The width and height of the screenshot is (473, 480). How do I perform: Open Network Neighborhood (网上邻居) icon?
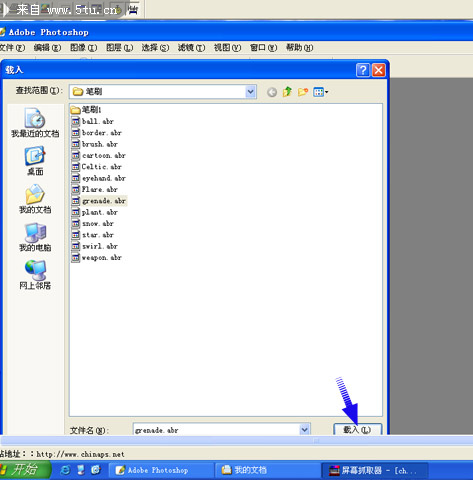35,275
